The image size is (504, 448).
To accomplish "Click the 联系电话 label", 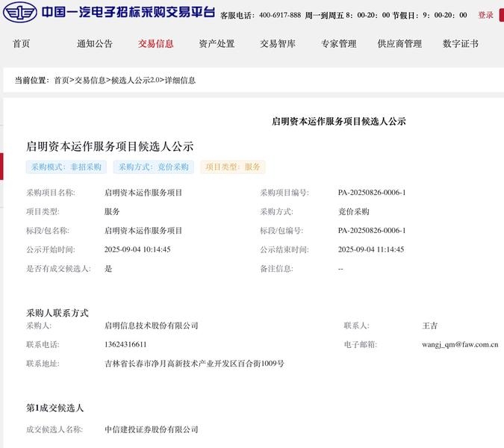I will tap(43, 344).
